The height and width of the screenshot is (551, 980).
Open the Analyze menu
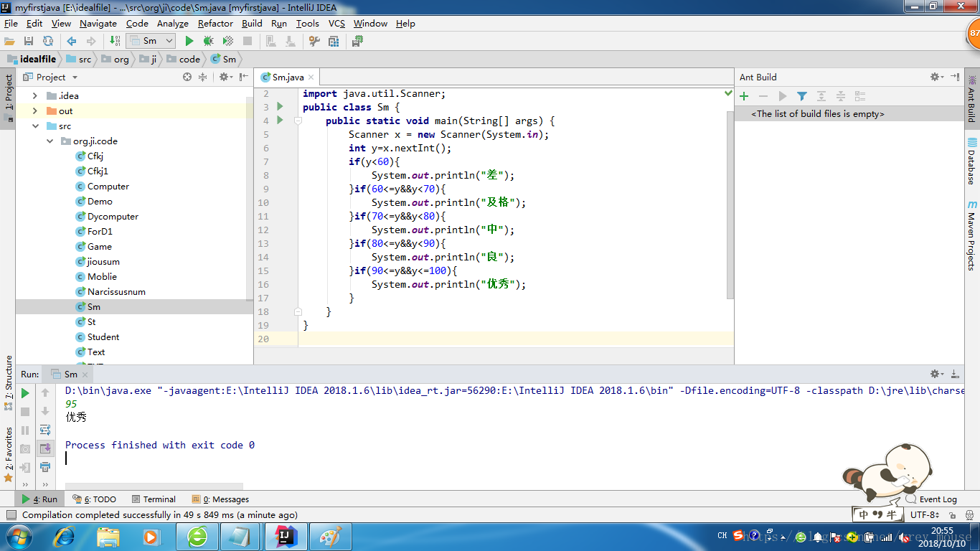tap(172, 23)
